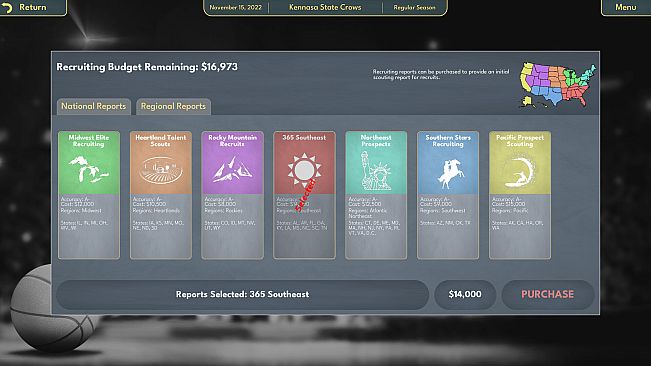This screenshot has width=651, height=366.
Task: Click the surfer icon on Pacific Prospect Scouting
Action: (520, 172)
